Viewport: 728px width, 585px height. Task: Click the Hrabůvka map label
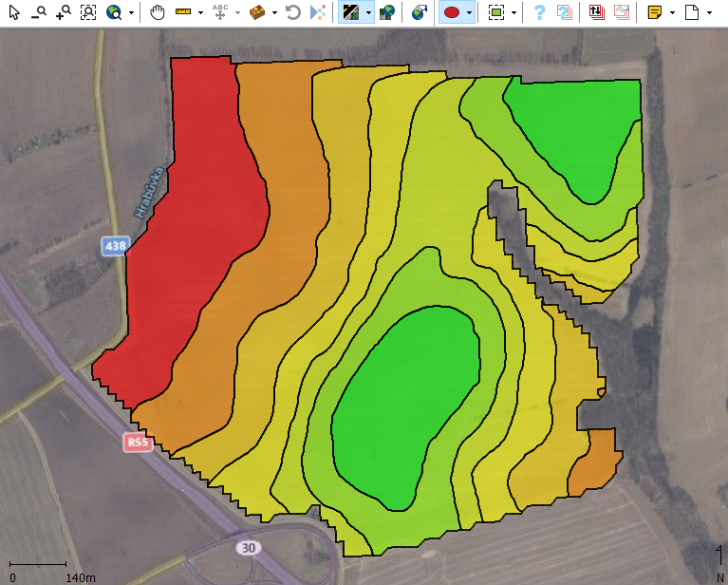tap(150, 192)
